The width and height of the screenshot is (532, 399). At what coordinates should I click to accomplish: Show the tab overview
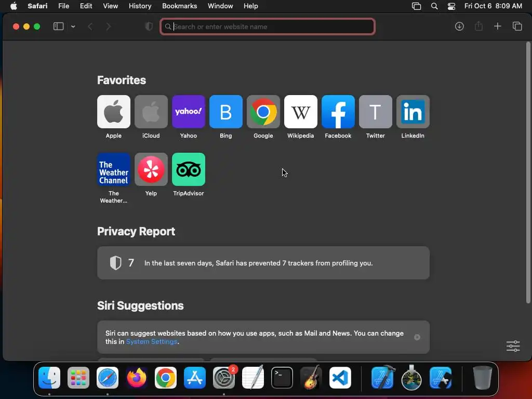[517, 26]
